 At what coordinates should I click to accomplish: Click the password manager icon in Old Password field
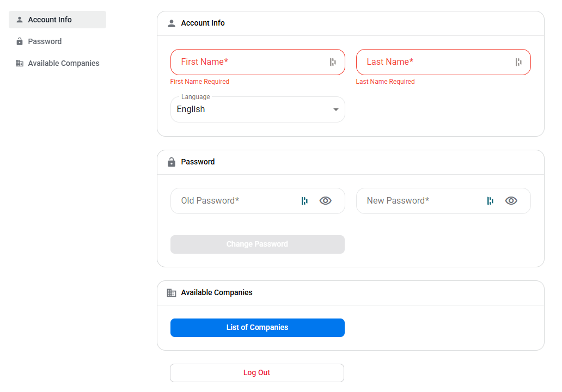(x=304, y=201)
